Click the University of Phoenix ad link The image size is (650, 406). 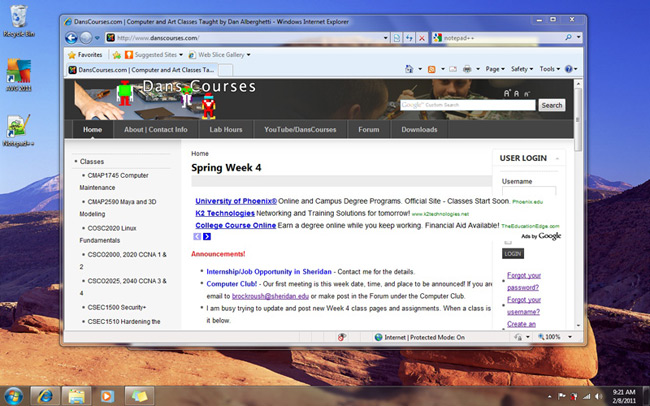[x=236, y=201]
